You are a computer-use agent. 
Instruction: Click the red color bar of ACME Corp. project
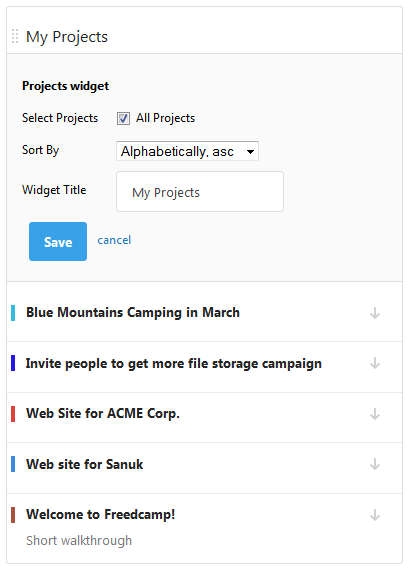pos(13,414)
